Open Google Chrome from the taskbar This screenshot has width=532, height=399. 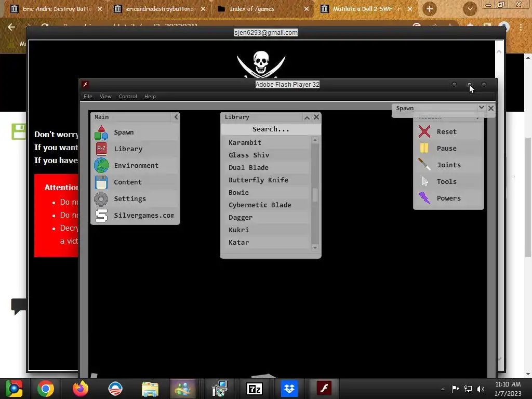tap(46, 389)
